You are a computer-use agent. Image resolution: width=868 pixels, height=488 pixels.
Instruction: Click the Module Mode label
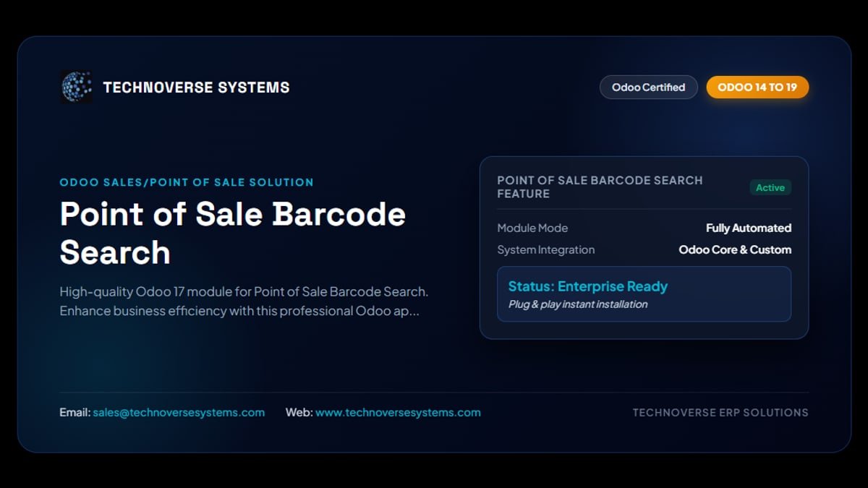532,228
